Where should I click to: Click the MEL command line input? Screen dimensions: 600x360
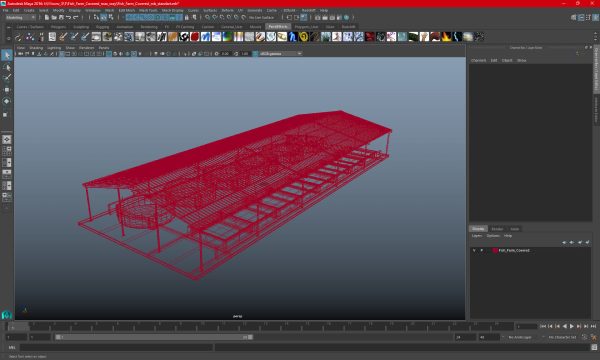[x=116, y=347]
